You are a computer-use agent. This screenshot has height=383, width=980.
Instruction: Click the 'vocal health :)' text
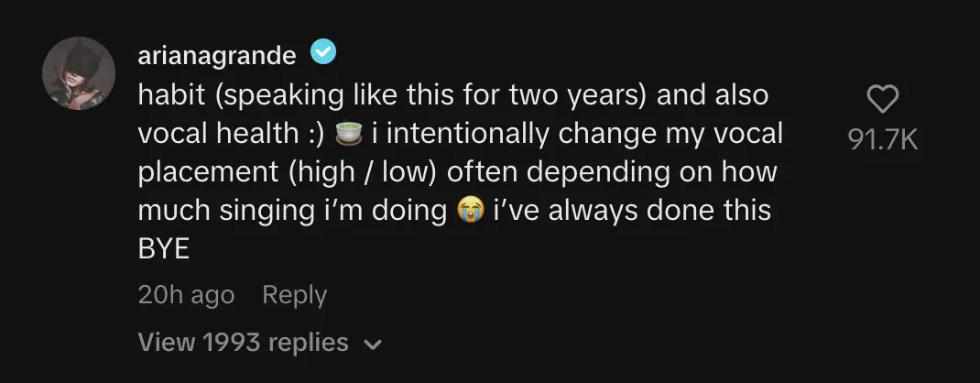pyautogui.click(x=229, y=134)
